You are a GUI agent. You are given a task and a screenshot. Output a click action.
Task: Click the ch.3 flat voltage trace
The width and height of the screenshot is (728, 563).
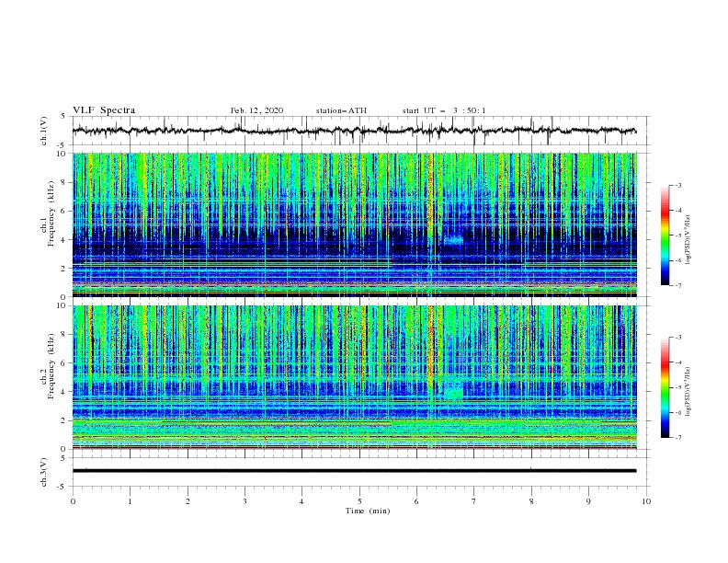click(354, 471)
